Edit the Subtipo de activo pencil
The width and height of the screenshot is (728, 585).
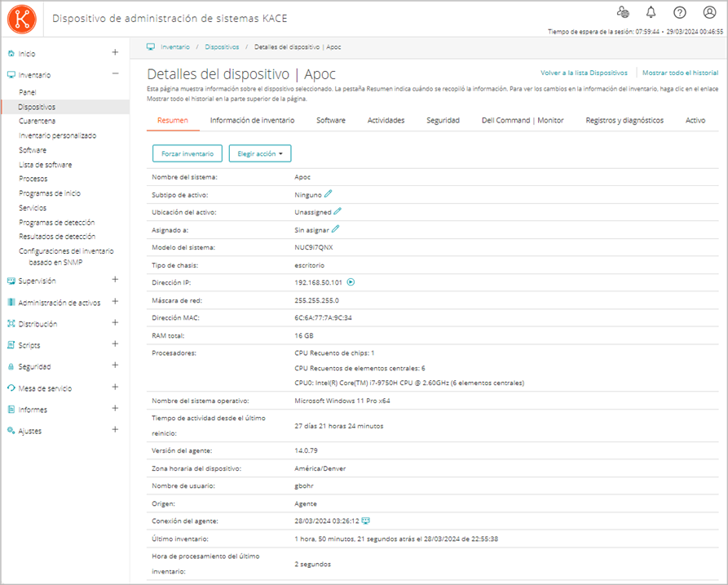click(329, 194)
